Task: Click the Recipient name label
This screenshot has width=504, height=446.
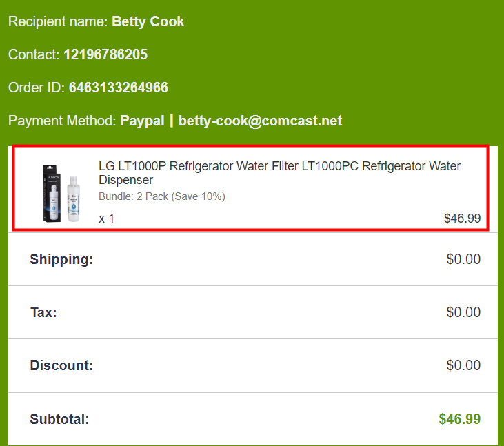Action: coord(58,21)
